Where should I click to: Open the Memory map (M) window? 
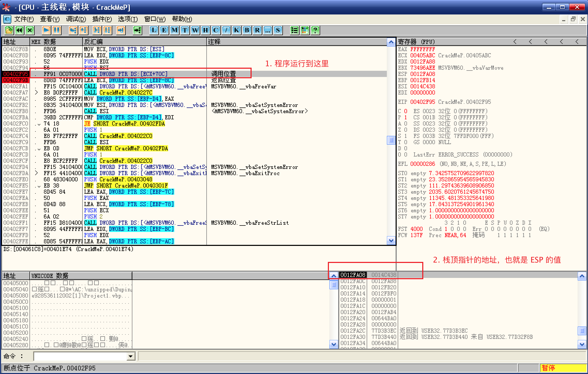[x=174, y=30]
